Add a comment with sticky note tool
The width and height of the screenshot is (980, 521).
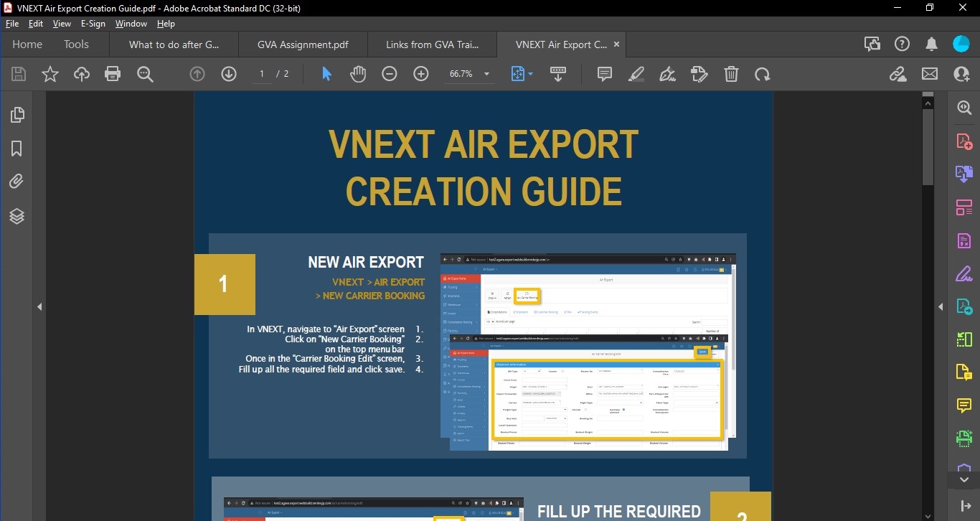click(605, 74)
